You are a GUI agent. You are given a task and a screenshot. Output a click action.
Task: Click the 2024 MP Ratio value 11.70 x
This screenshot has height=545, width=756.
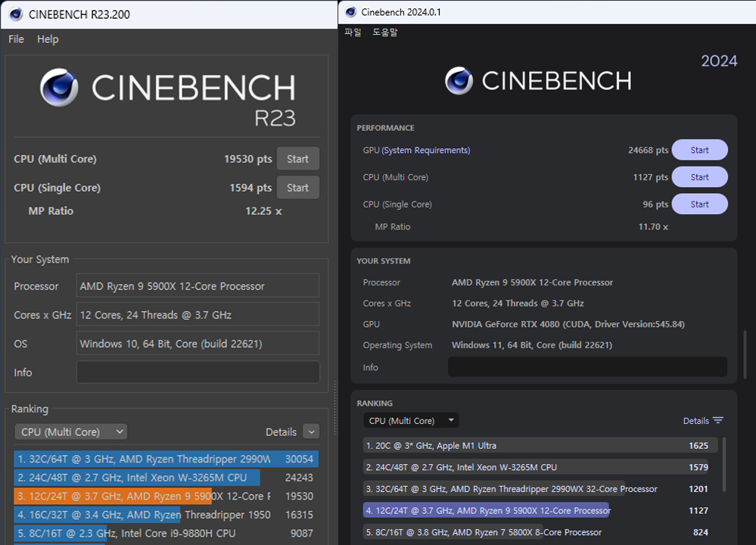[653, 226]
